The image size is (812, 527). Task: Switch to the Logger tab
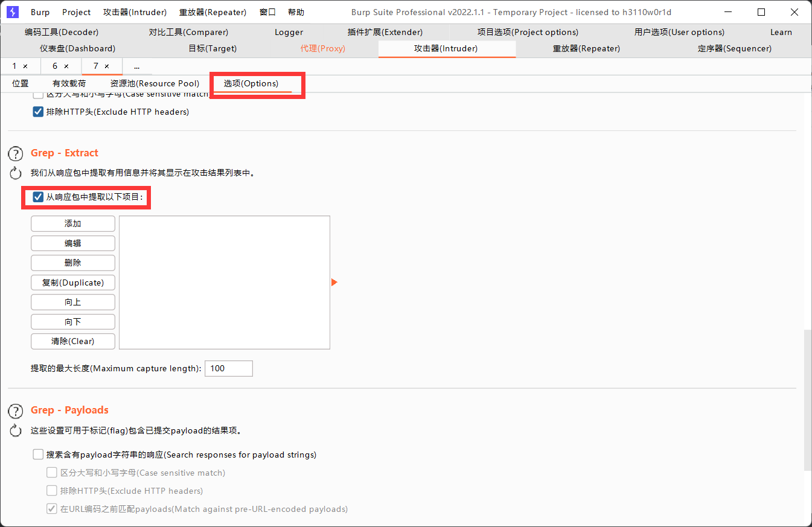click(x=289, y=33)
